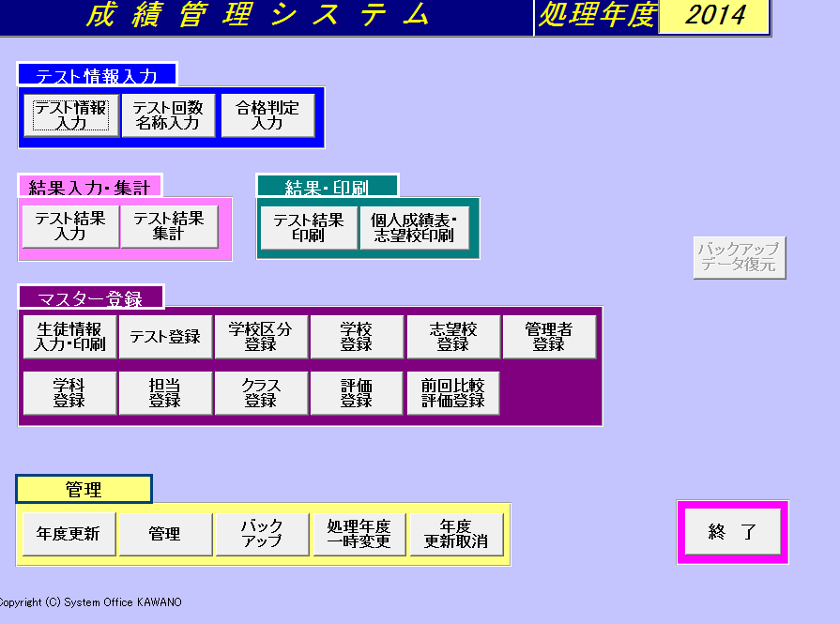840x624 pixels.
Task: Click the 年度更新 button
Action: 69,534
